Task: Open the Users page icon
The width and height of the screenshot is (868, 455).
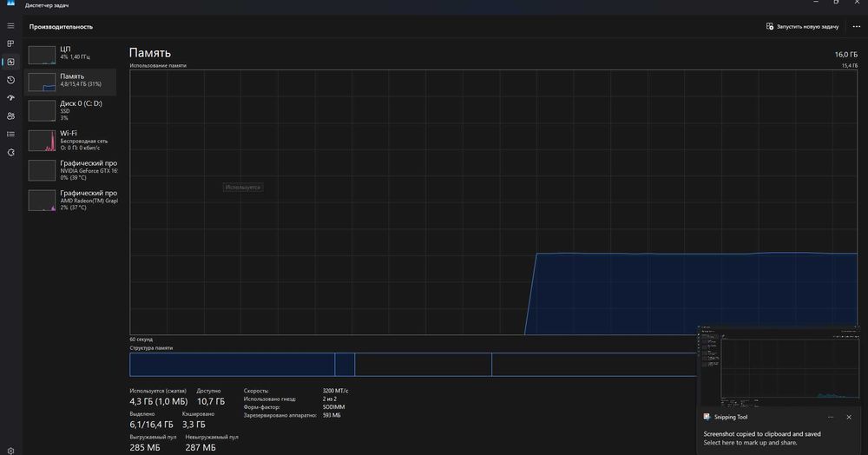Action: pos(10,116)
